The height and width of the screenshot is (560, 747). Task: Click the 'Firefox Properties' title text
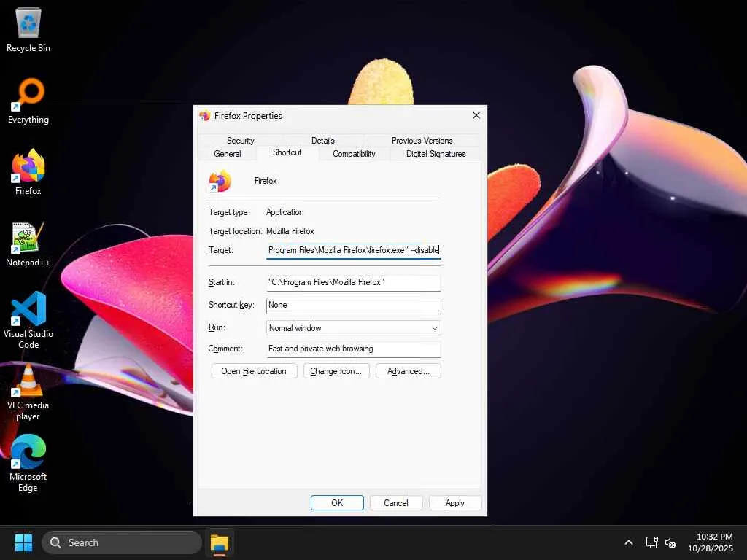(x=248, y=116)
